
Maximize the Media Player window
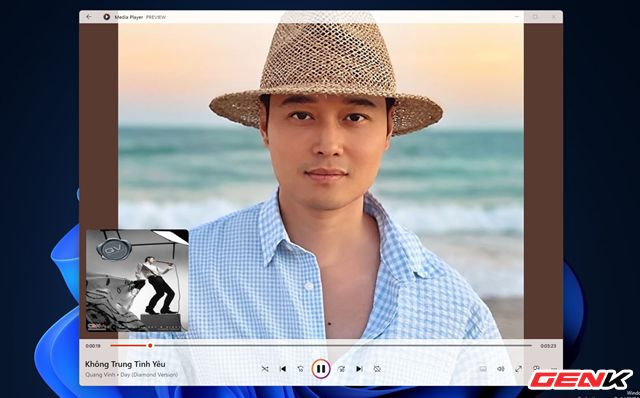tap(535, 17)
